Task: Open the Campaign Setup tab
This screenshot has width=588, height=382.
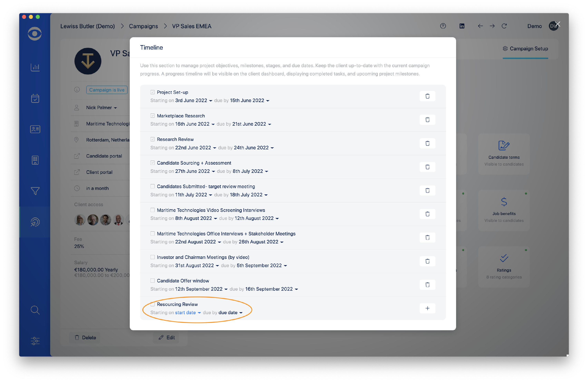Action: point(525,49)
